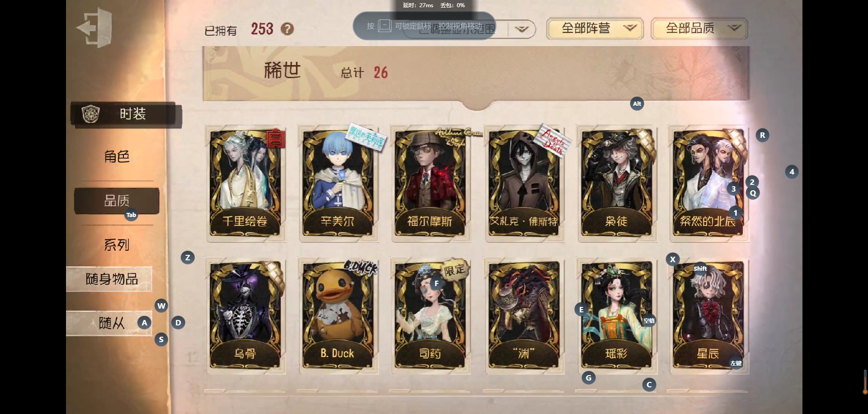Click the shield emblem beside 时装
The width and height of the screenshot is (868, 414).
90,114
